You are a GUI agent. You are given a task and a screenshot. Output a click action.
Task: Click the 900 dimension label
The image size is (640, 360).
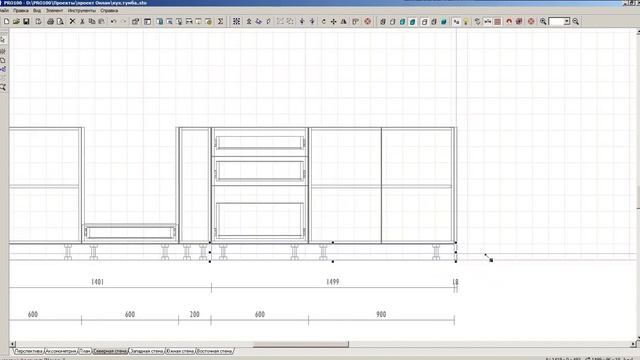pyautogui.click(x=381, y=314)
